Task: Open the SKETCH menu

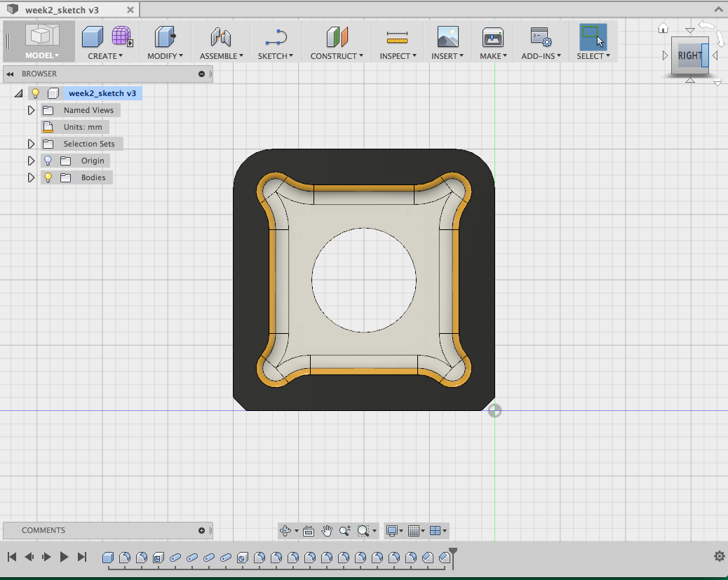Action: tap(276, 55)
